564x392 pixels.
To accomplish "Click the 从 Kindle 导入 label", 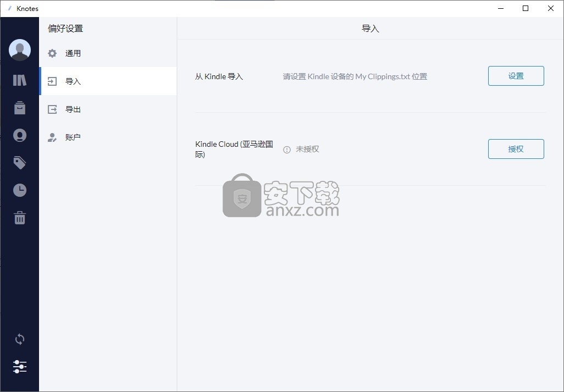I will (219, 76).
